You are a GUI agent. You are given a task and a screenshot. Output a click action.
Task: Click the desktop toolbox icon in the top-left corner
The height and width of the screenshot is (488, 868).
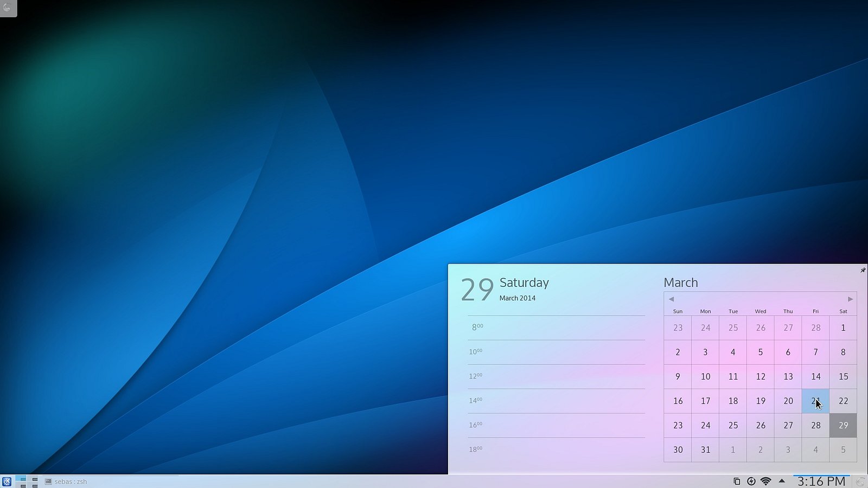point(7,8)
